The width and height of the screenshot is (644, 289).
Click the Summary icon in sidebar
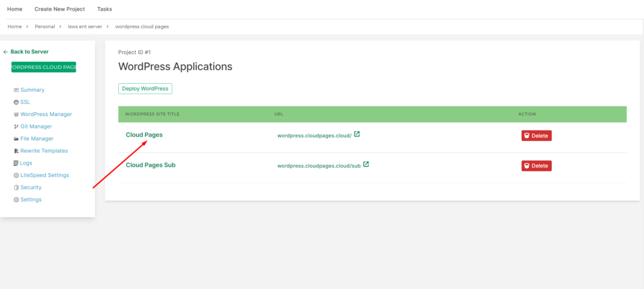pos(16,90)
